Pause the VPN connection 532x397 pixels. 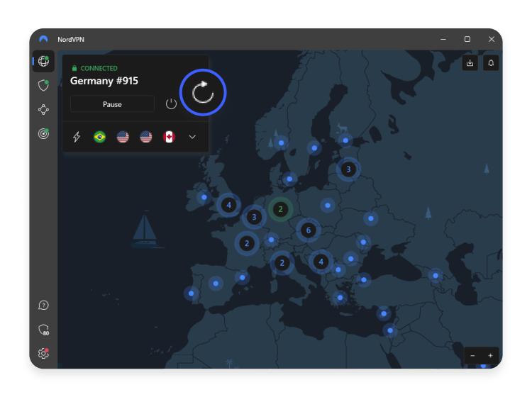pyautogui.click(x=112, y=104)
